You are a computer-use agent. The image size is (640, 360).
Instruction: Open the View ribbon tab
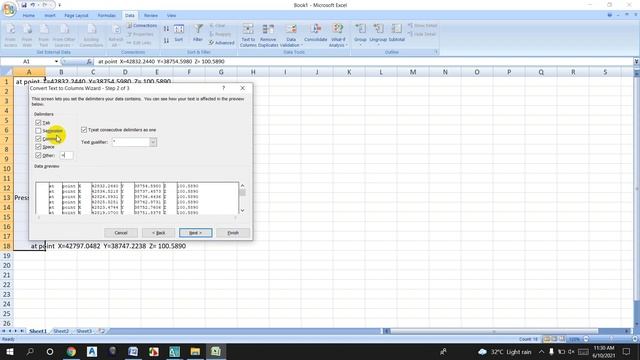pyautogui.click(x=171, y=16)
